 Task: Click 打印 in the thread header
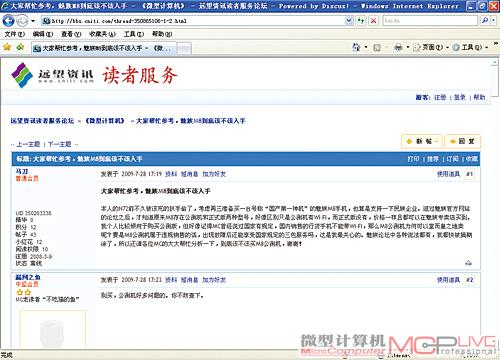tap(413, 159)
